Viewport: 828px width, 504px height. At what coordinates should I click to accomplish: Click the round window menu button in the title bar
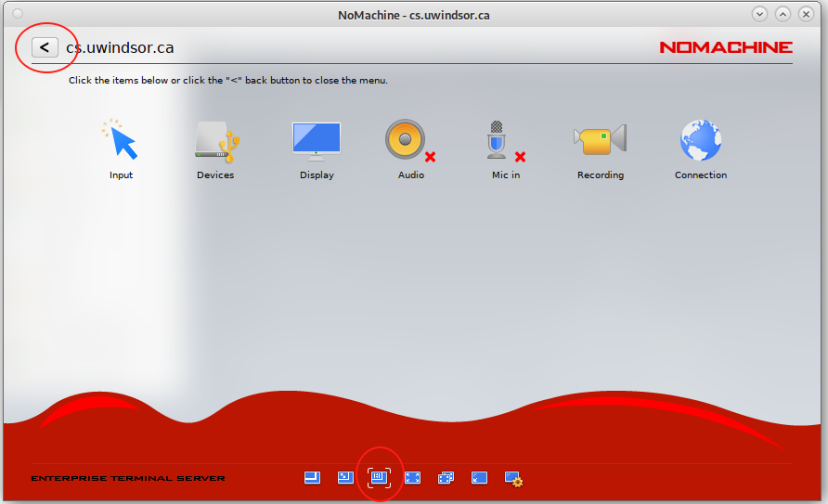coord(18,14)
